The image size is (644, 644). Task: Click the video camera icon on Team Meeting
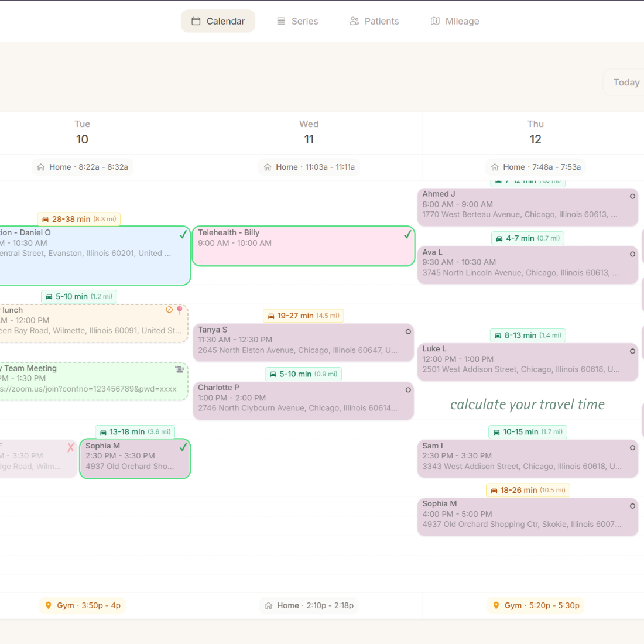point(179,369)
